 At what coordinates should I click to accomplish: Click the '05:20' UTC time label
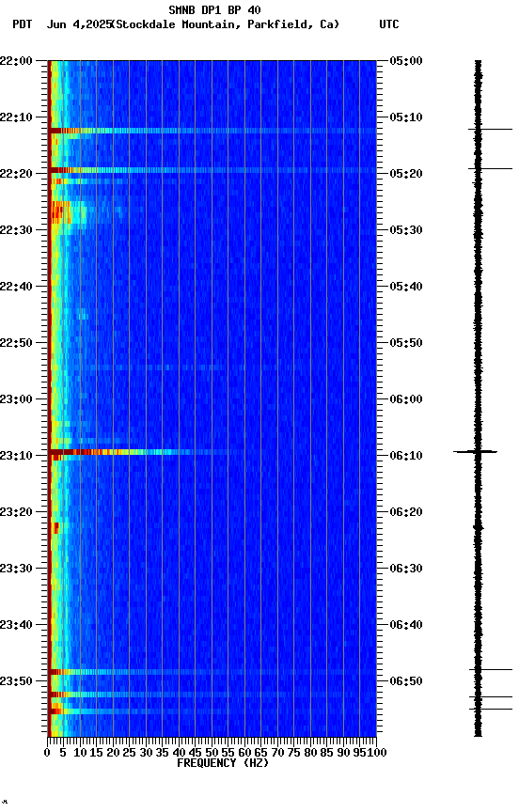point(405,174)
